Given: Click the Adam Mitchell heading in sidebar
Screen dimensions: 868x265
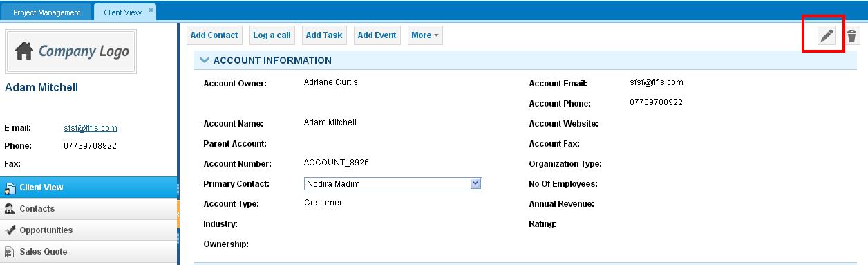Looking at the screenshot, I should [41, 88].
